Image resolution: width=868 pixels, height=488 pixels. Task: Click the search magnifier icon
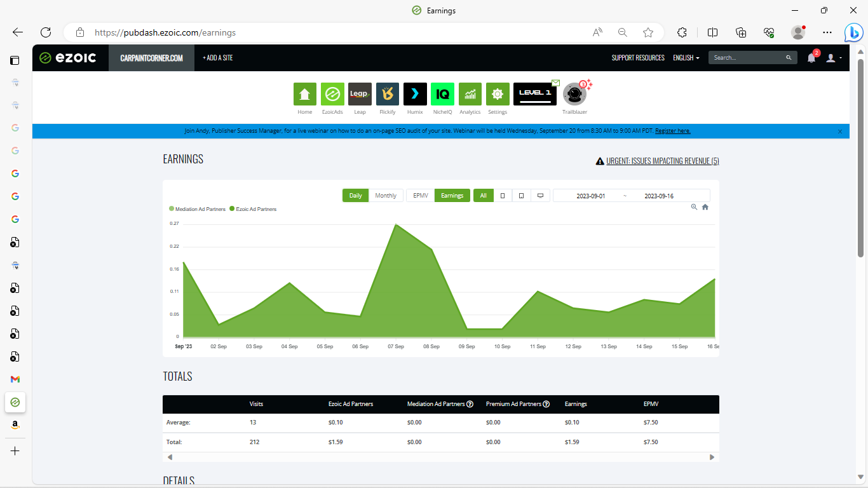(789, 58)
